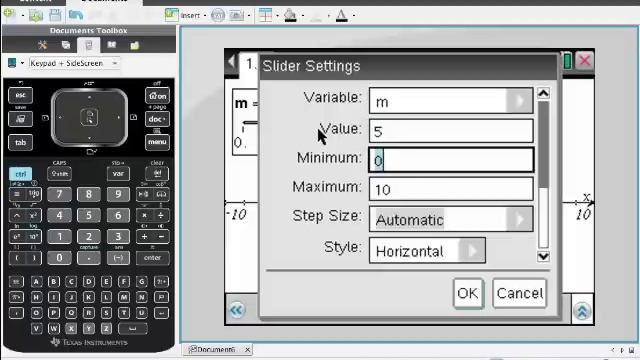This screenshot has height=360, width=640.
Task: Click the new document toolbar icon
Action: click(x=9, y=15)
